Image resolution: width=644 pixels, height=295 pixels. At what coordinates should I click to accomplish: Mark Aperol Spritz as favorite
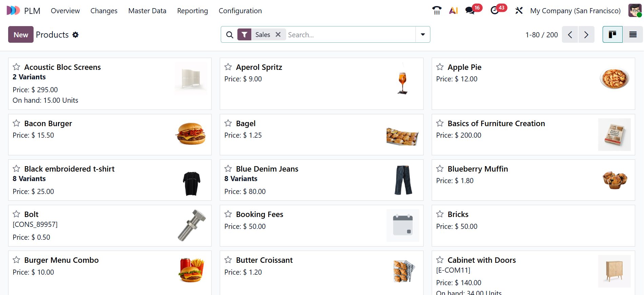click(228, 67)
